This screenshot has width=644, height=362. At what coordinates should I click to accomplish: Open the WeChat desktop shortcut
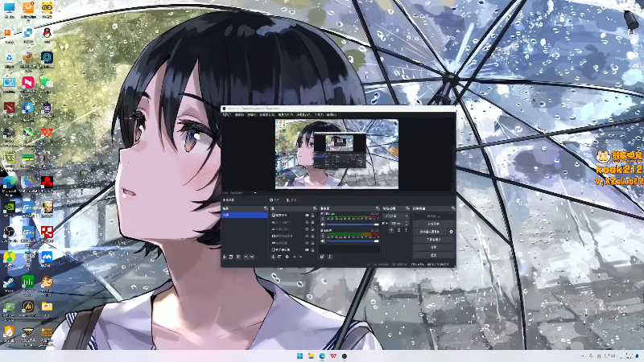47,83
